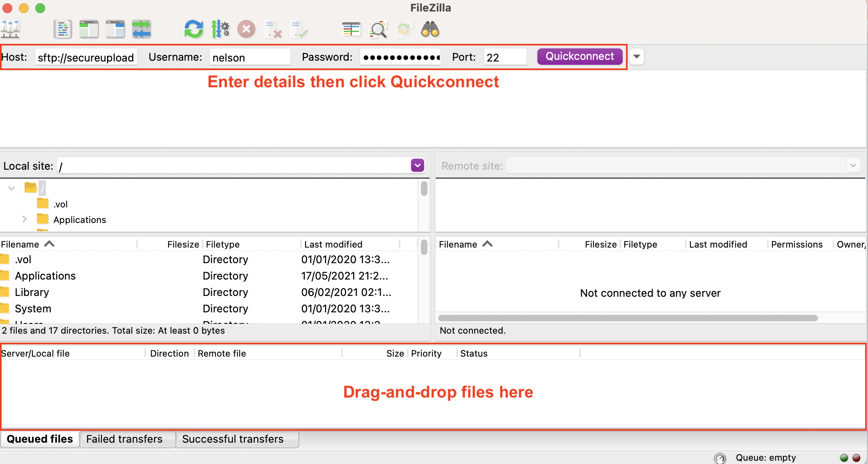
Task: Switch to Successful transfers tab
Action: click(x=233, y=439)
